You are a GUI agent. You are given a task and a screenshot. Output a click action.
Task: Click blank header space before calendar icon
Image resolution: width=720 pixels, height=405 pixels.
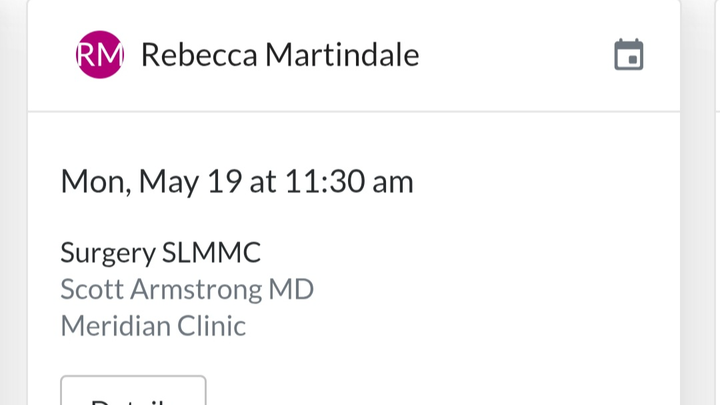[x=514, y=55]
